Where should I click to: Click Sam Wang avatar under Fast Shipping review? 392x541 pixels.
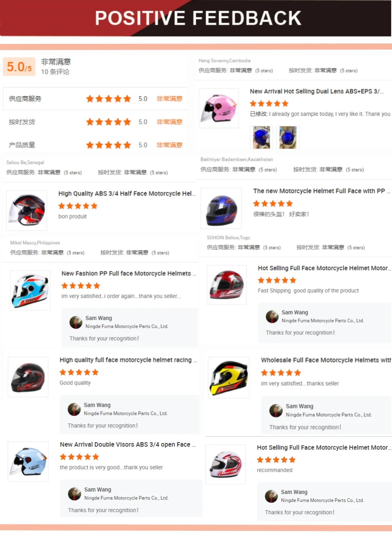(x=272, y=317)
